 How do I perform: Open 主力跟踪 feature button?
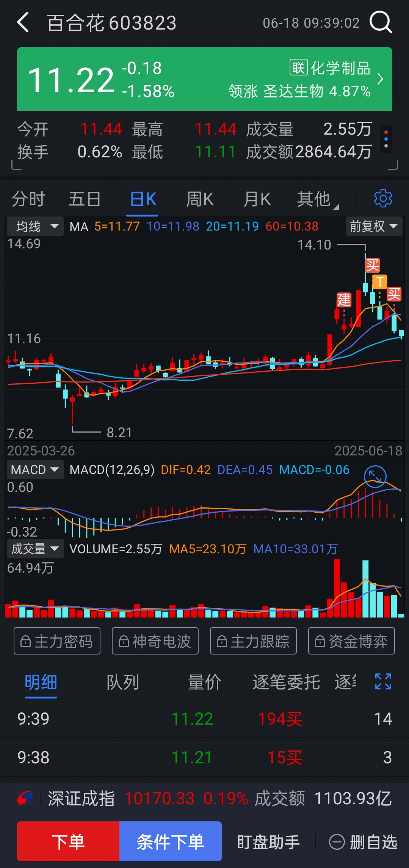[x=253, y=641]
